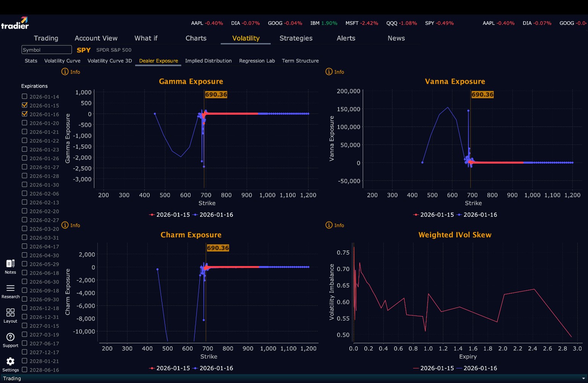Viewport: 588px width, 383px height.
Task: Click the Info icon above Vanna Exposure
Action: coord(329,71)
